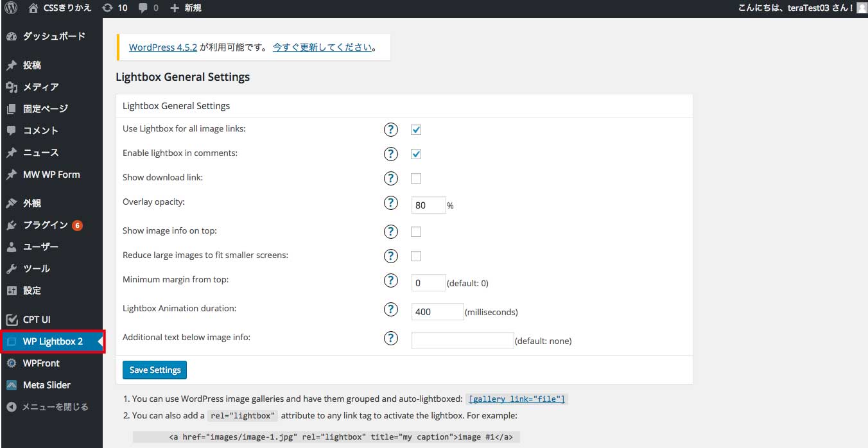868x448 pixels.
Task: Click the Overlay opacity value field
Action: 428,205
